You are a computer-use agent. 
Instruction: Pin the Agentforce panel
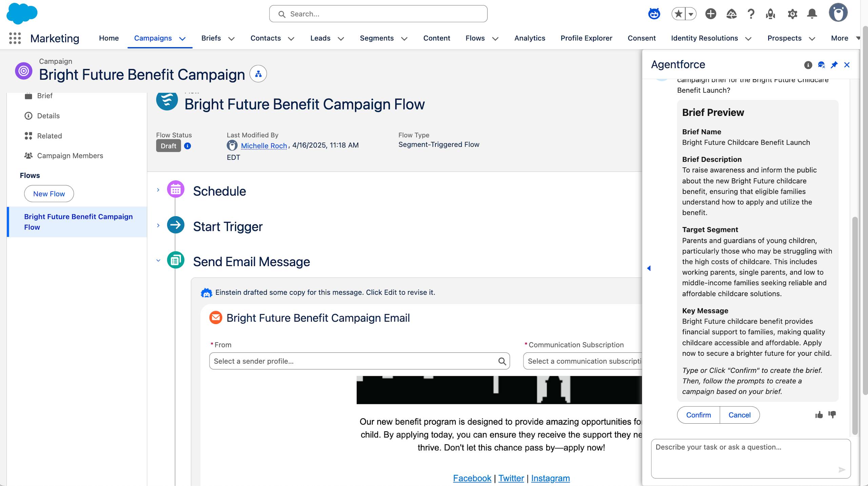pos(834,65)
